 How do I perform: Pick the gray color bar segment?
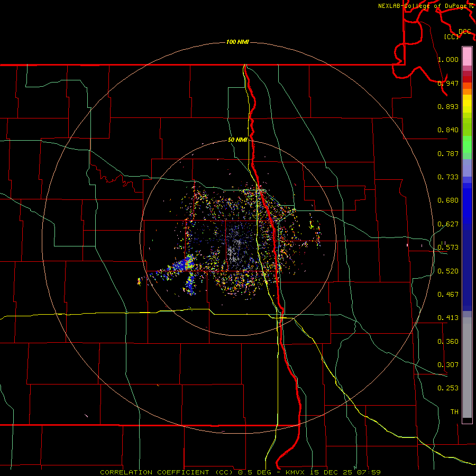pos(467,368)
